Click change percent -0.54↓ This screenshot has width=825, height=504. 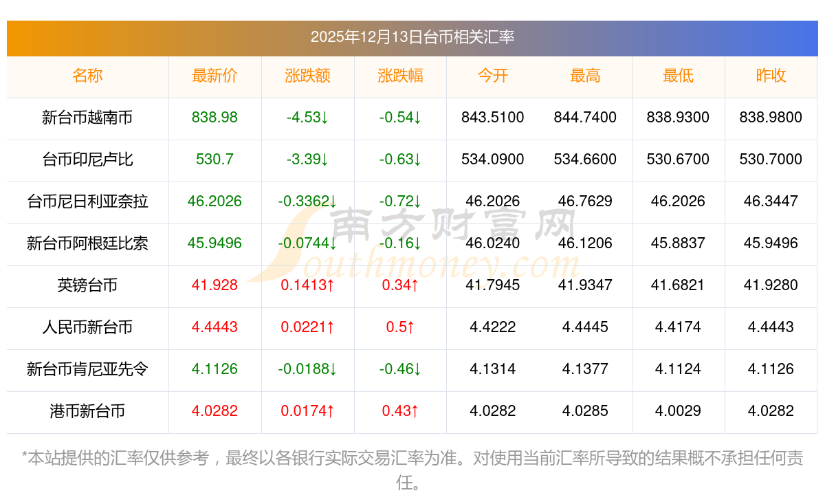[x=400, y=118]
